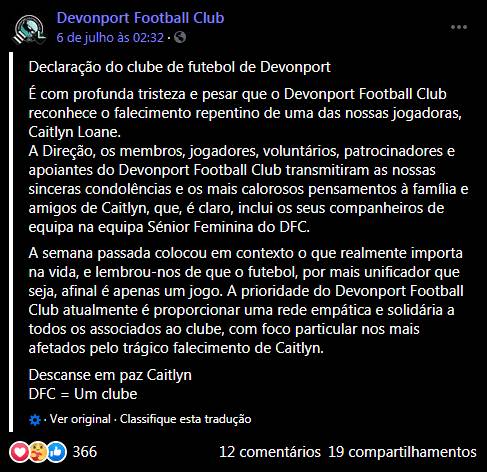This screenshot has height=472, width=487.
Task: Open the post timestamp 6 de julho às 02:32
Action: 110,37
